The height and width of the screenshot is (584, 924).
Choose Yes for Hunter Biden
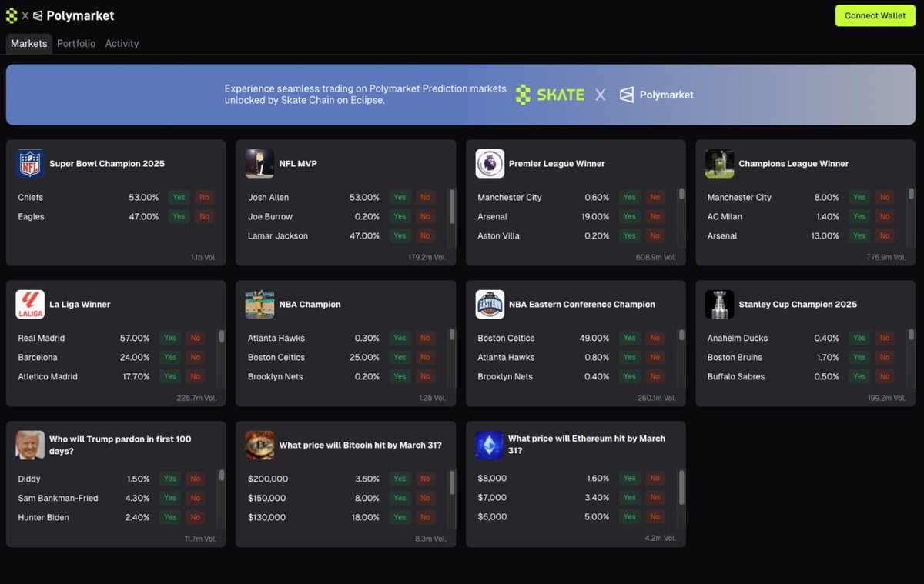(x=170, y=517)
